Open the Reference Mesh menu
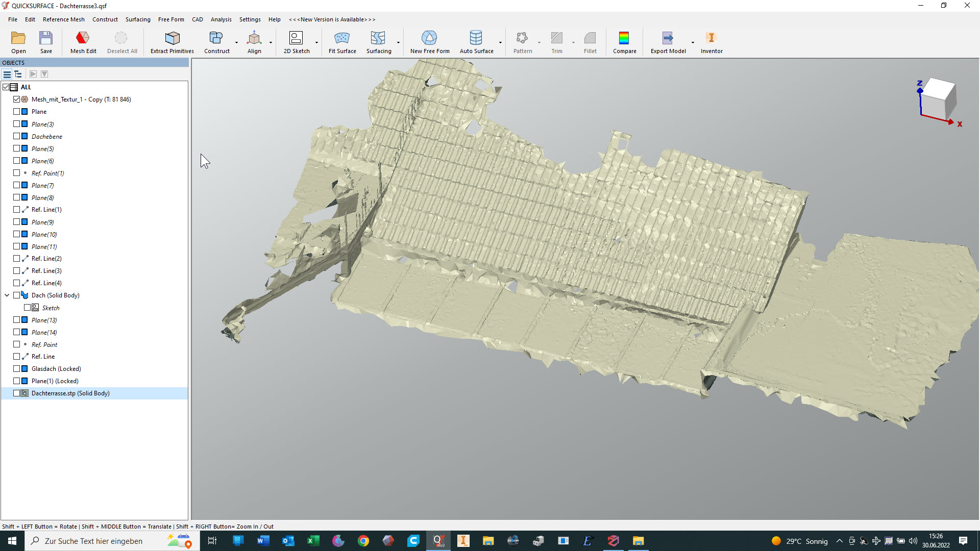 coord(63,19)
